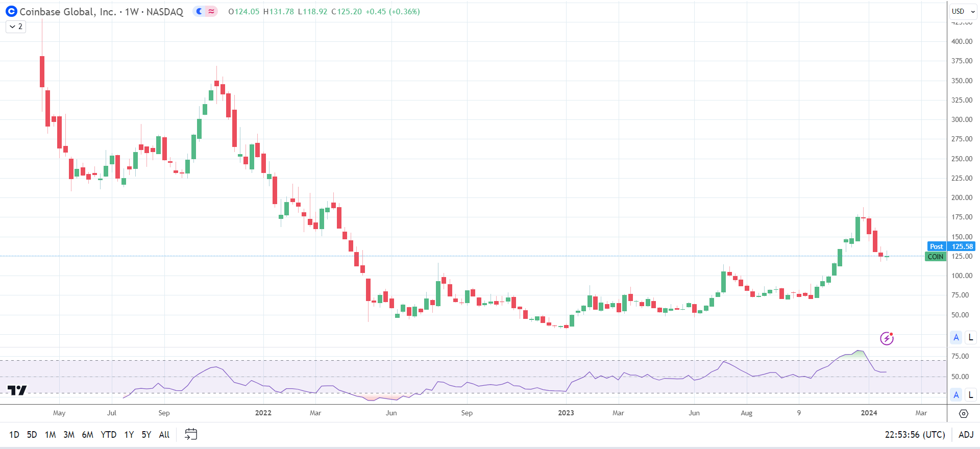Click the moon extended-hours session icon
Image resolution: width=980 pixels, height=449 pixels.
pos(200,11)
